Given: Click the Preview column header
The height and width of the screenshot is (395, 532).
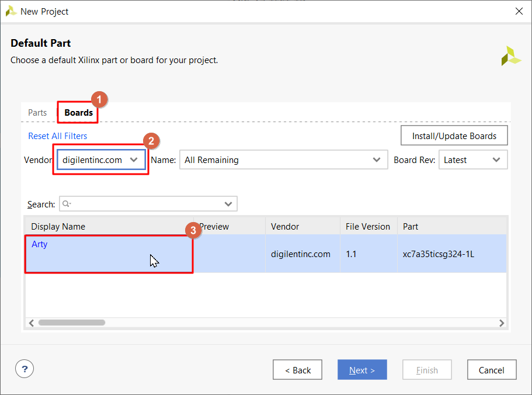Looking at the screenshot, I should pos(230,226).
